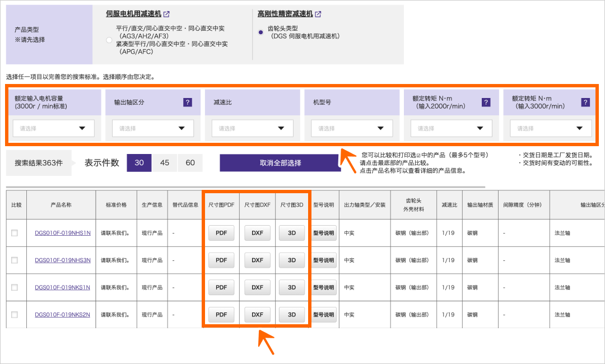
Task: Switch display count to 60
Action: [x=190, y=163]
